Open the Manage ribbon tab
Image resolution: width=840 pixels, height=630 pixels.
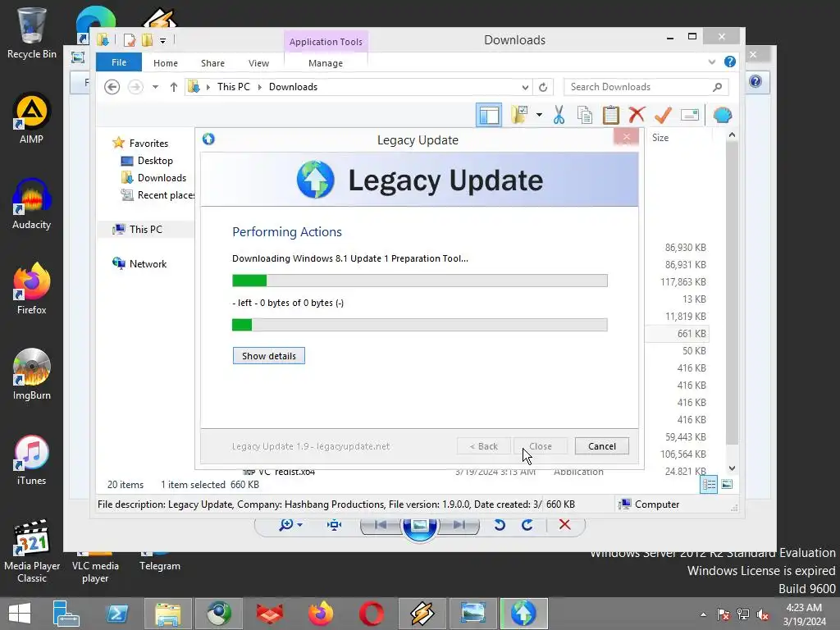(326, 63)
